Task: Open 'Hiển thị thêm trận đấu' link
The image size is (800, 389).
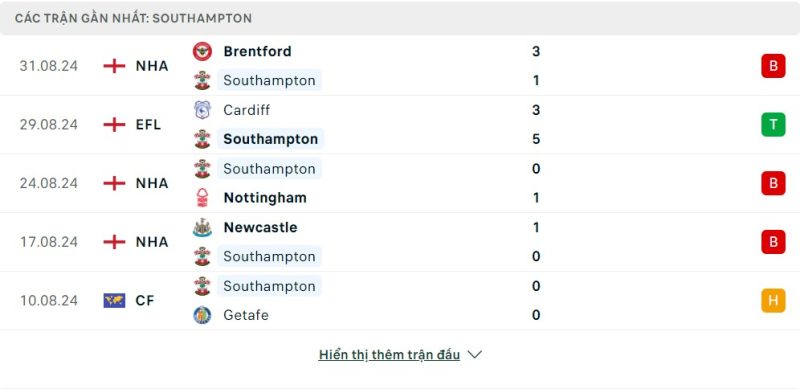Action: 389,355
